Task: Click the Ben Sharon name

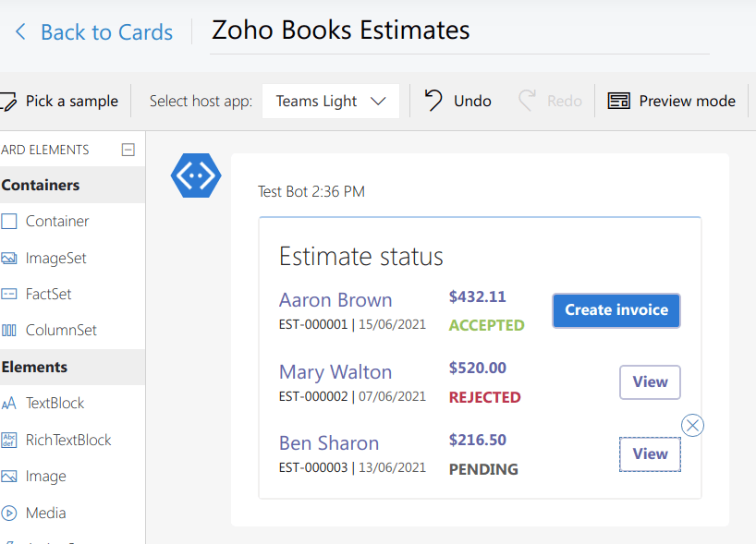Action: point(329,443)
